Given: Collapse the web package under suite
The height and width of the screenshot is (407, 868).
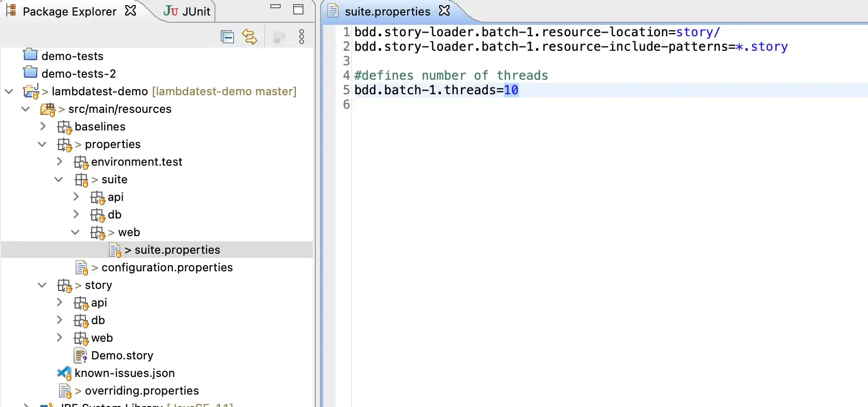Looking at the screenshot, I should [x=75, y=232].
